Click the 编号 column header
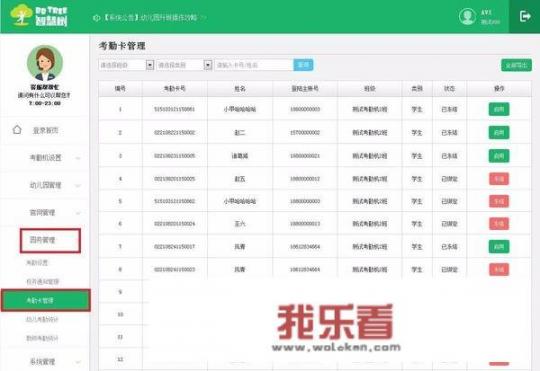Screen dimensions: 540x371 pos(120,89)
